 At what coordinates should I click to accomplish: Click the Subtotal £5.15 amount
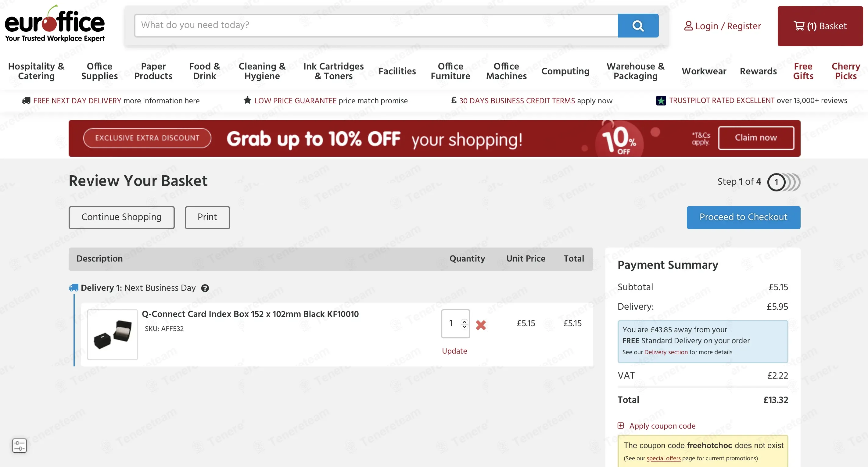click(x=778, y=287)
